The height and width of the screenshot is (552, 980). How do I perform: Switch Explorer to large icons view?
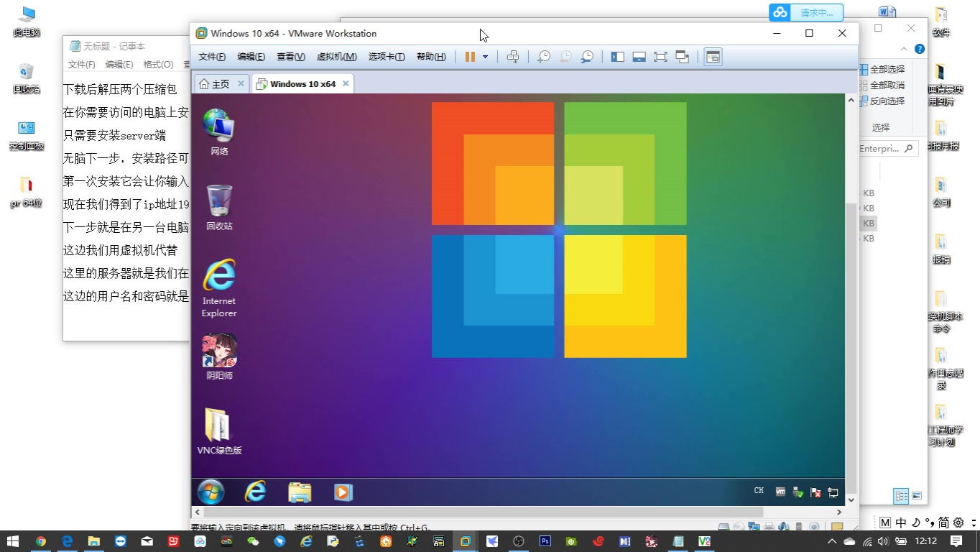coord(917,496)
